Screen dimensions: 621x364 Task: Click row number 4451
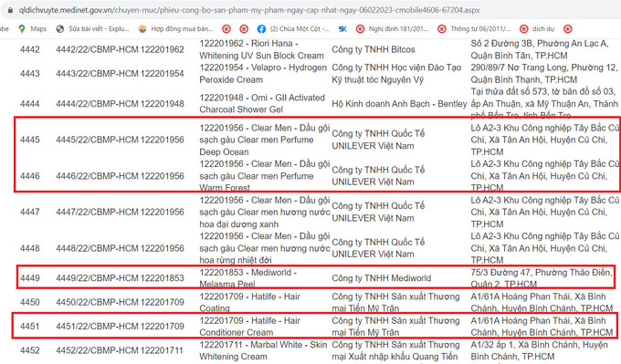[x=30, y=327]
